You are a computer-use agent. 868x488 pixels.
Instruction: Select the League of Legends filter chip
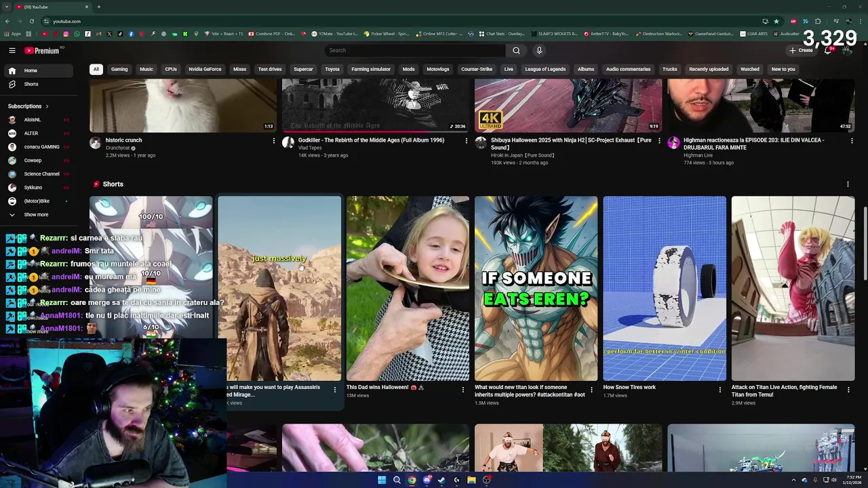(x=545, y=69)
